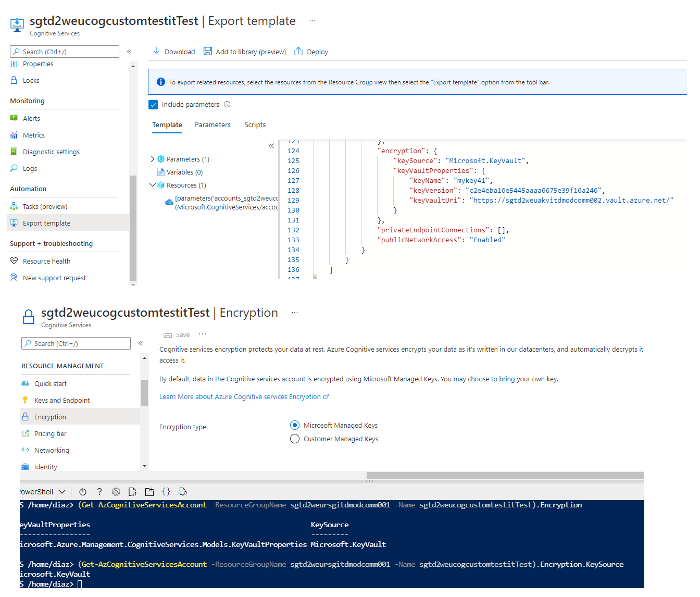
Task: Focus the Encryption blade sidebar search box
Action: click(x=76, y=343)
